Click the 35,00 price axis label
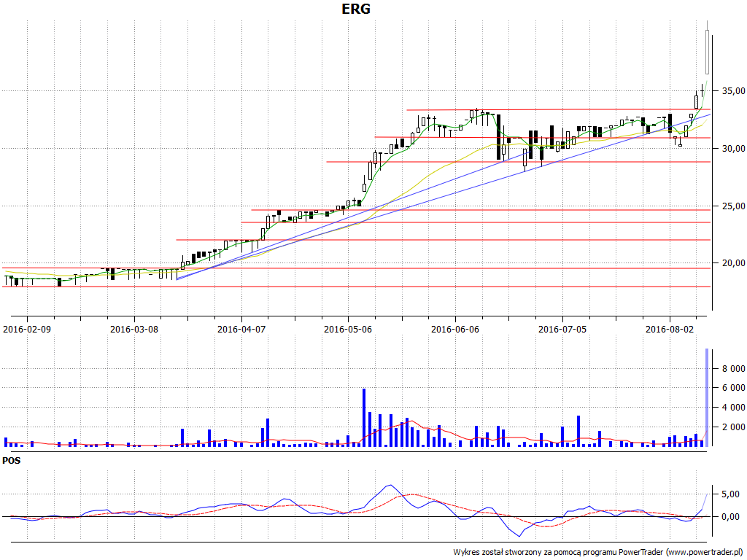This screenshot has height=560, width=747. (733, 91)
